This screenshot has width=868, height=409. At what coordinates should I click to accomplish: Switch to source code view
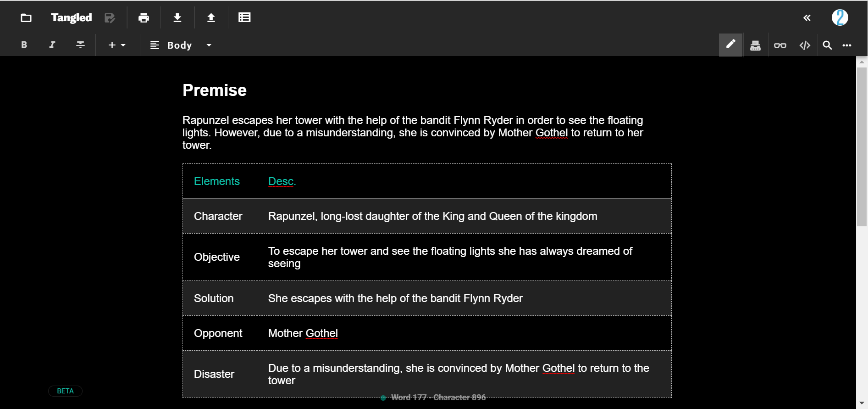[805, 45]
